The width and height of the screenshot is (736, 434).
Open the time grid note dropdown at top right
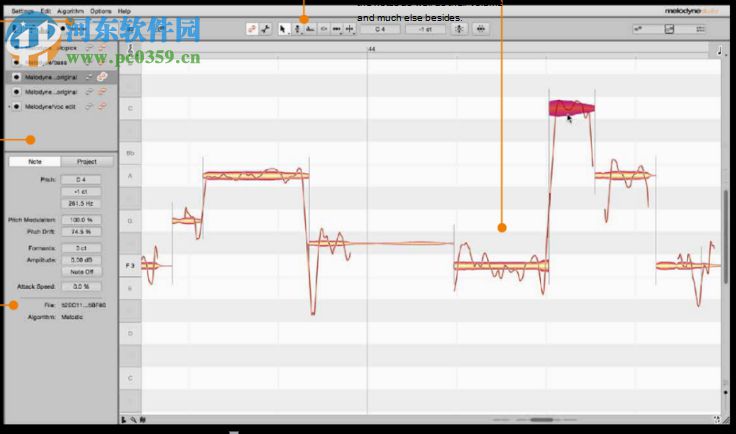click(x=720, y=51)
